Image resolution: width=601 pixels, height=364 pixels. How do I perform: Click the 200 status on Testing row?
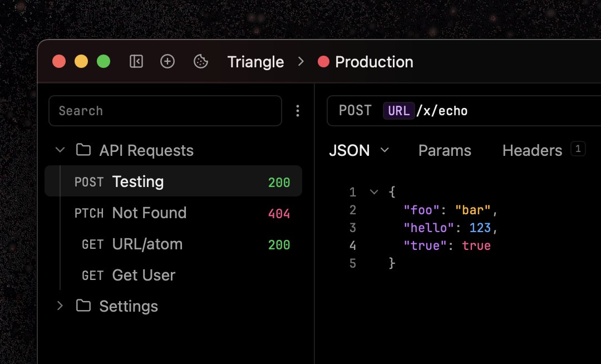[x=279, y=183]
